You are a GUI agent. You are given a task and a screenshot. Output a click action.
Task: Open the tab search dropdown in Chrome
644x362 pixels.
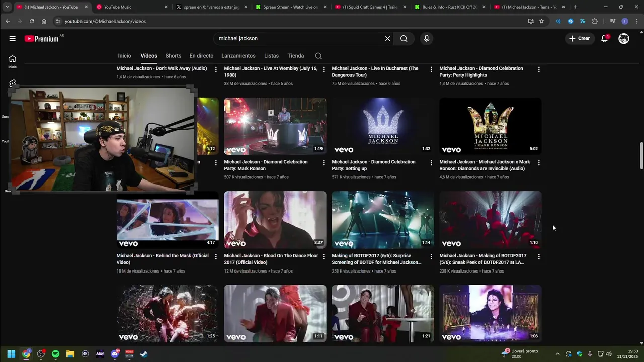pyautogui.click(x=7, y=7)
